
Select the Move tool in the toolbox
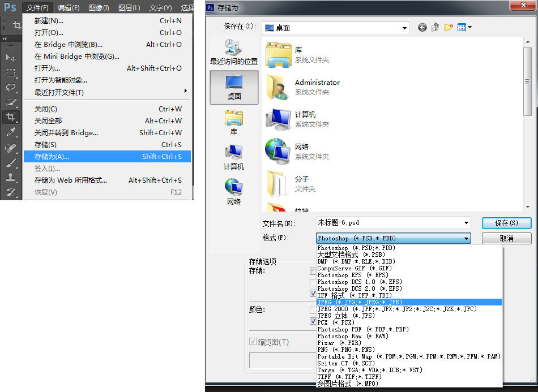11,58
